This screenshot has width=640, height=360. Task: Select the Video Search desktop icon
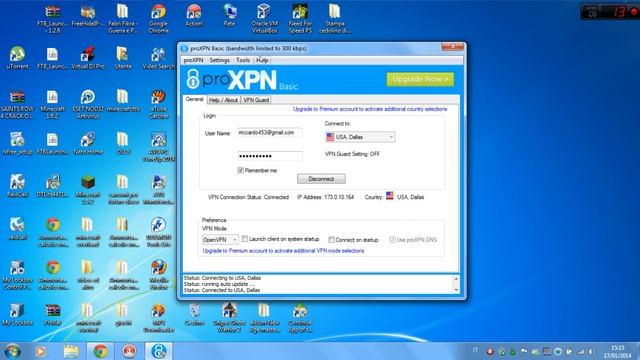pyautogui.click(x=158, y=58)
